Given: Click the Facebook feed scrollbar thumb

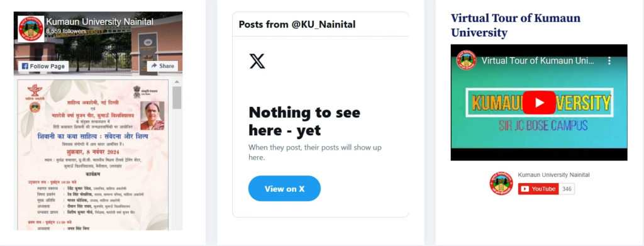Looking at the screenshot, I should (x=177, y=98).
